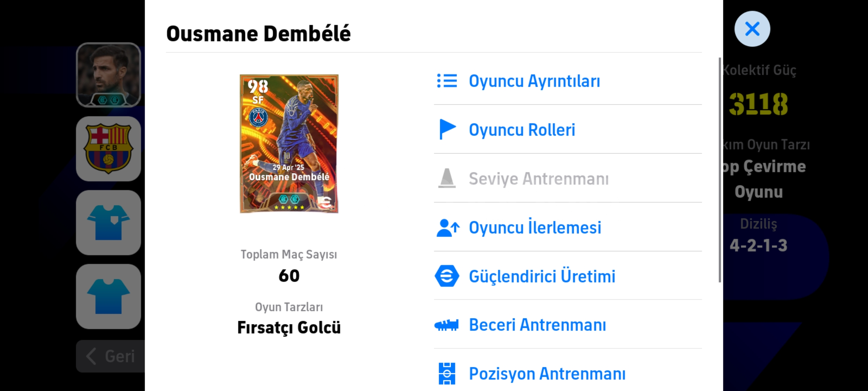This screenshot has height=391, width=868.
Task: Click the list icon beside Oyuncu Ayrıntıları
Action: [447, 81]
